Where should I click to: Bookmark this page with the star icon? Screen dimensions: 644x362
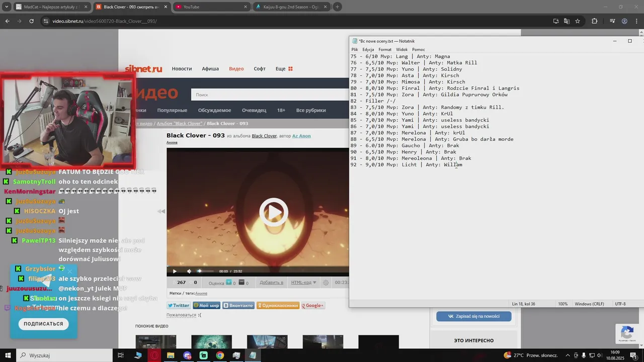[x=578, y=21]
